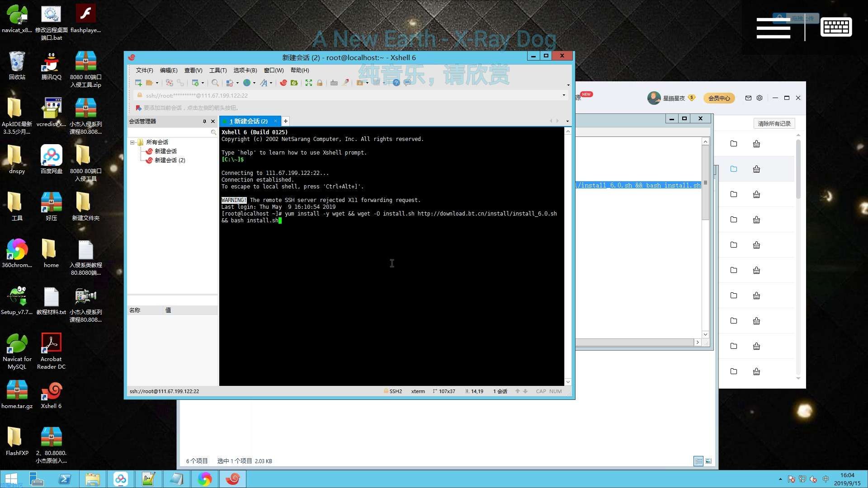Viewport: 868px width, 488px height.
Task: Click terminal scrollbar up arrow
Action: coord(568,131)
